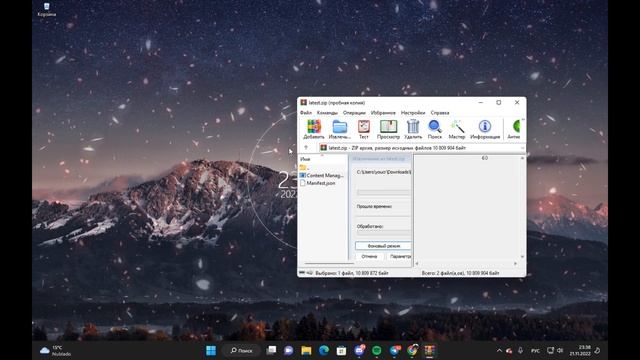Click the disk icon in WinRAR status bar

point(302,273)
